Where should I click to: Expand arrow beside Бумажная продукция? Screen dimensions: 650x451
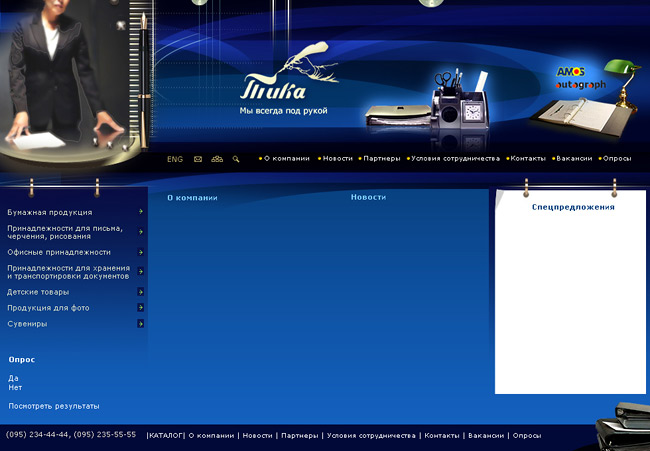pyautogui.click(x=141, y=212)
